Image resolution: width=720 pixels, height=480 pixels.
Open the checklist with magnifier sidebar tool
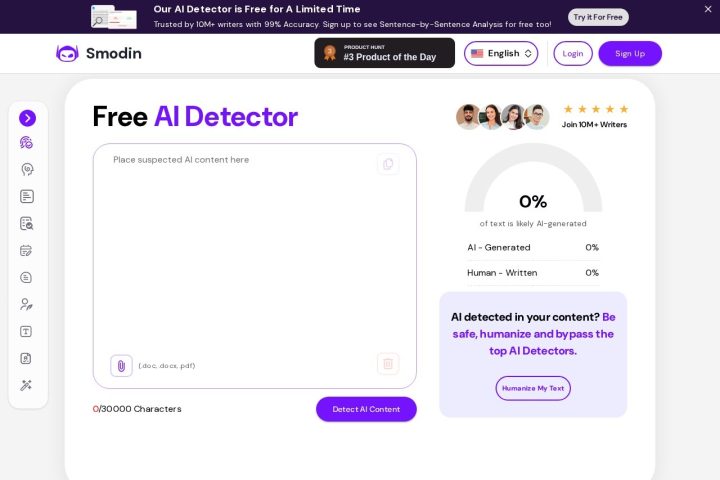pyautogui.click(x=27, y=224)
